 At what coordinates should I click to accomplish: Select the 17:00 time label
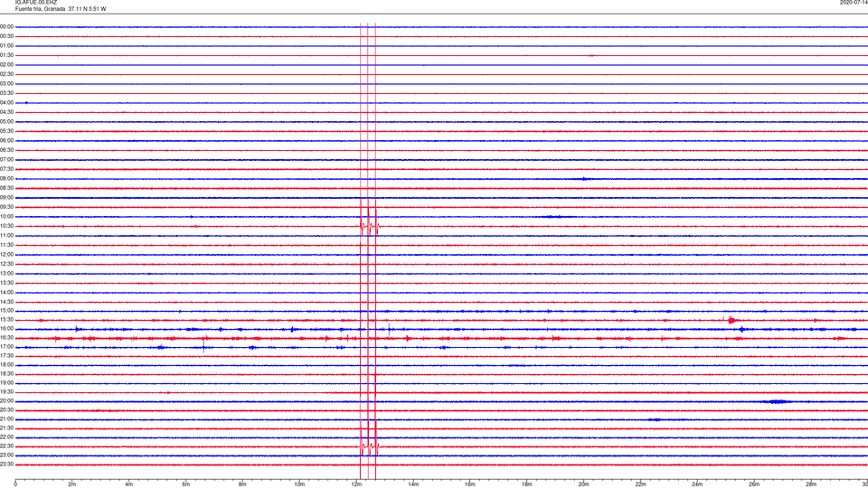tap(6, 347)
